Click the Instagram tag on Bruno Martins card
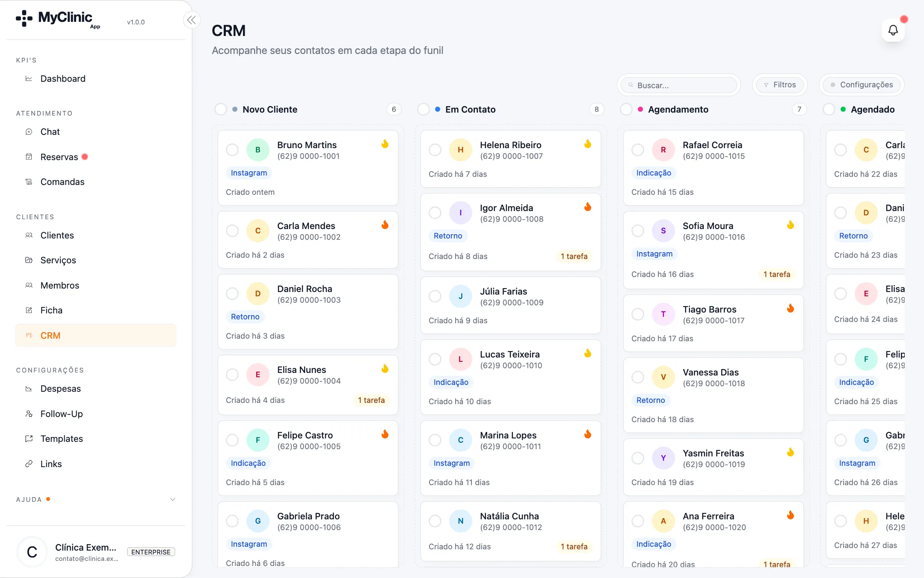 (x=249, y=173)
